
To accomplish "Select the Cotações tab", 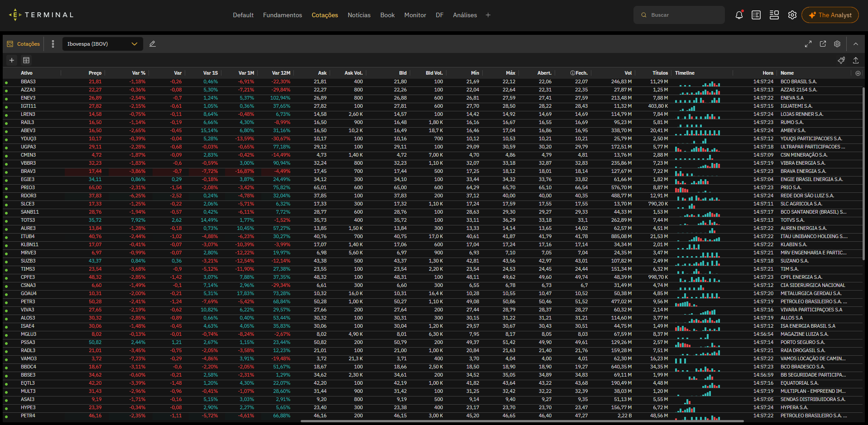I will (325, 15).
